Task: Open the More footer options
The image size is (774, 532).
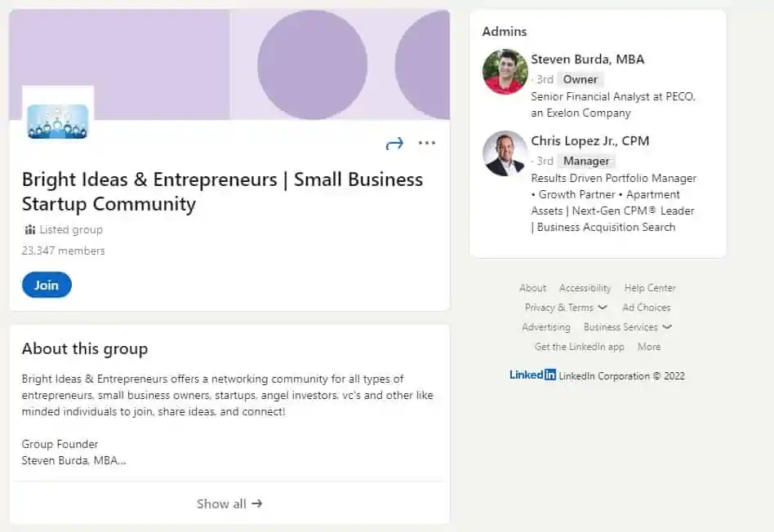Action: (x=649, y=347)
